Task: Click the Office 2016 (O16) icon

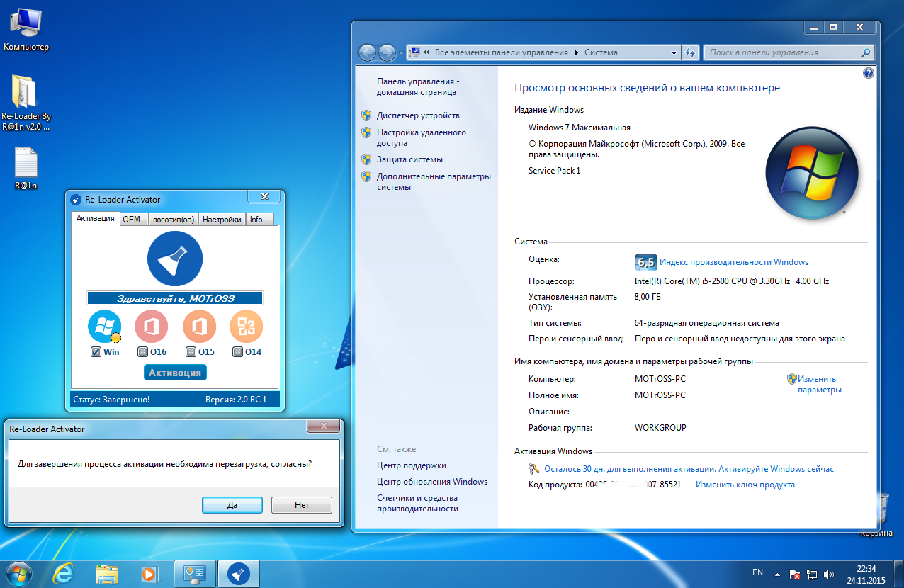Action: click(151, 327)
